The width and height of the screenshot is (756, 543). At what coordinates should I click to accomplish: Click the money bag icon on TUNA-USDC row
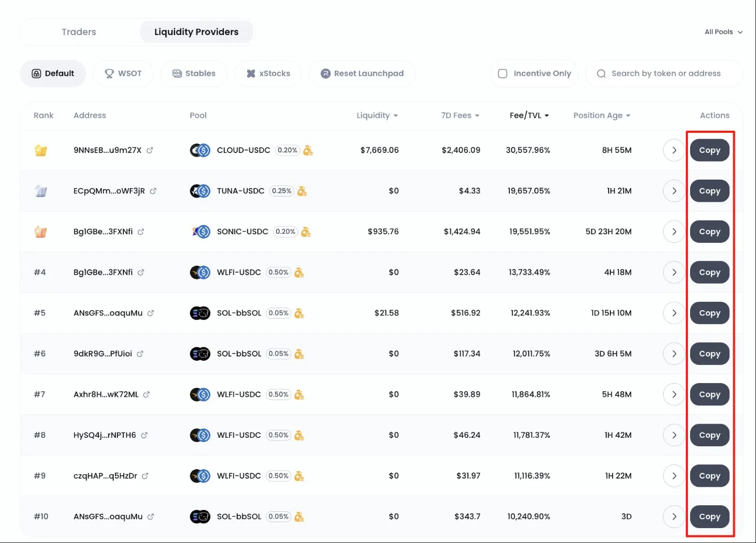tap(302, 191)
